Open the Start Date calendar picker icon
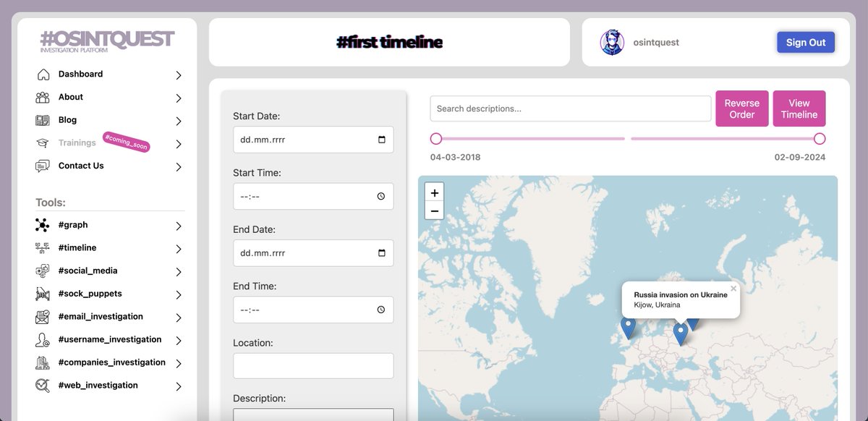This screenshot has width=868, height=421. click(x=382, y=140)
